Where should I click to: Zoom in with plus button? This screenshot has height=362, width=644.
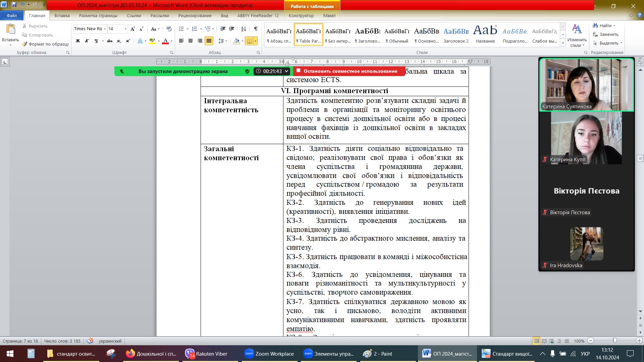[639, 341]
